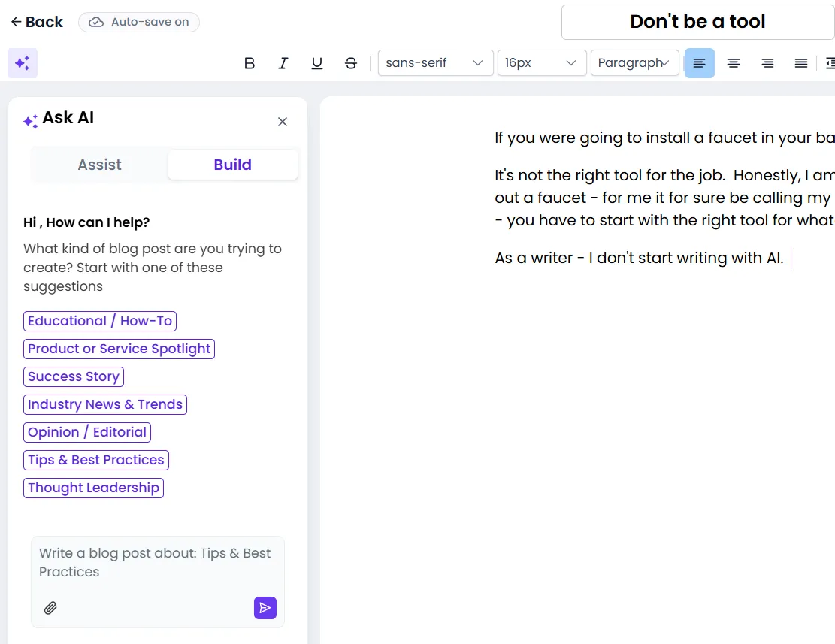Viewport: 835px width, 644px height.
Task: Close the Ask AI panel
Action: click(x=283, y=122)
